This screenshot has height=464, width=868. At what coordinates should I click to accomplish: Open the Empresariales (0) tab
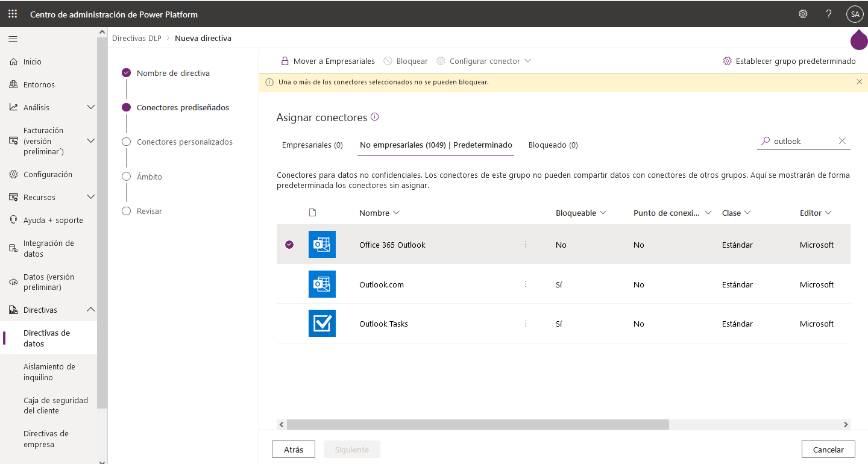[x=312, y=145]
